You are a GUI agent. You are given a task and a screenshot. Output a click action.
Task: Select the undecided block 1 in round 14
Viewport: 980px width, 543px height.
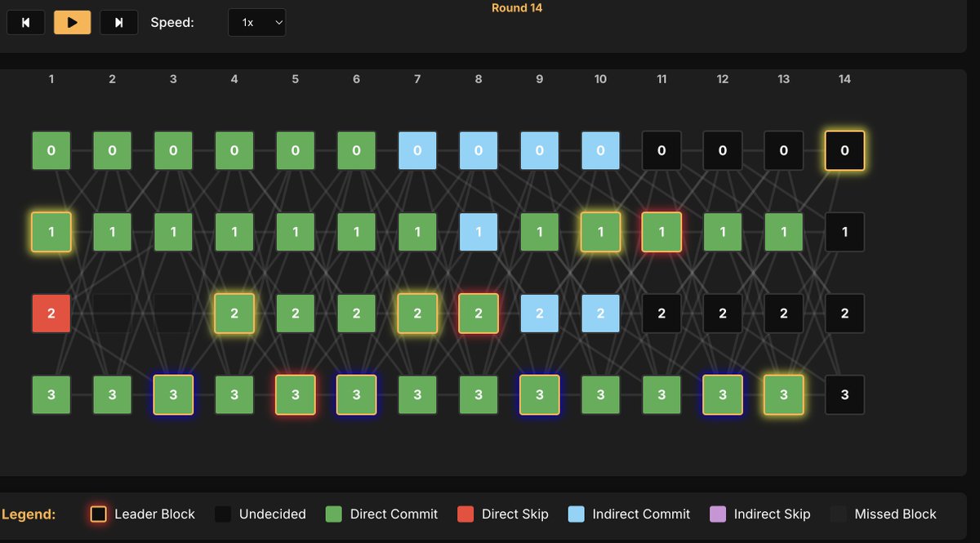[x=844, y=232]
